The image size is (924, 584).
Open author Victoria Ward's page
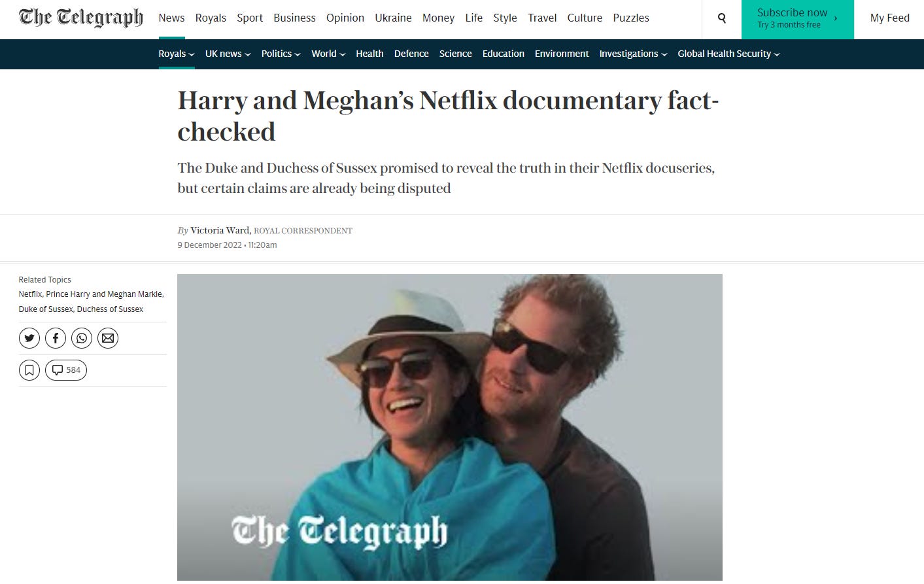coord(220,230)
